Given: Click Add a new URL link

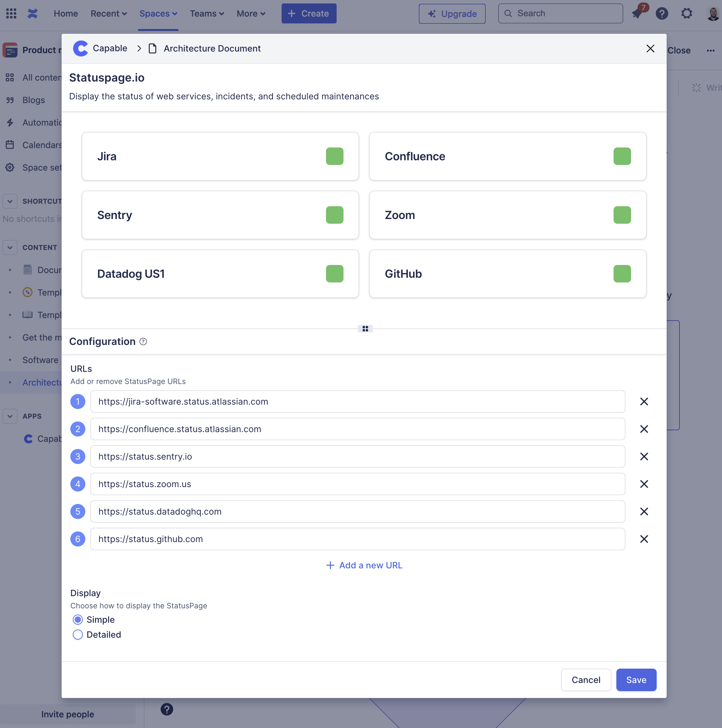Looking at the screenshot, I should [x=364, y=565].
